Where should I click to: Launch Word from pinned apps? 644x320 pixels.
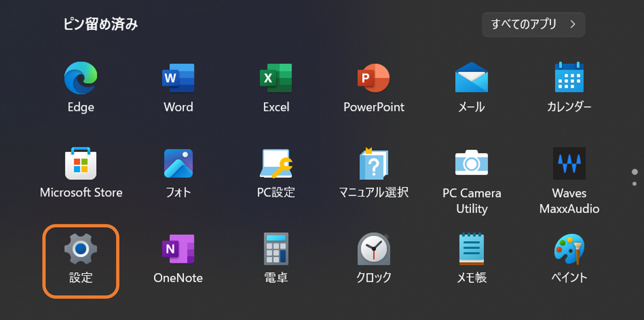[x=178, y=78]
